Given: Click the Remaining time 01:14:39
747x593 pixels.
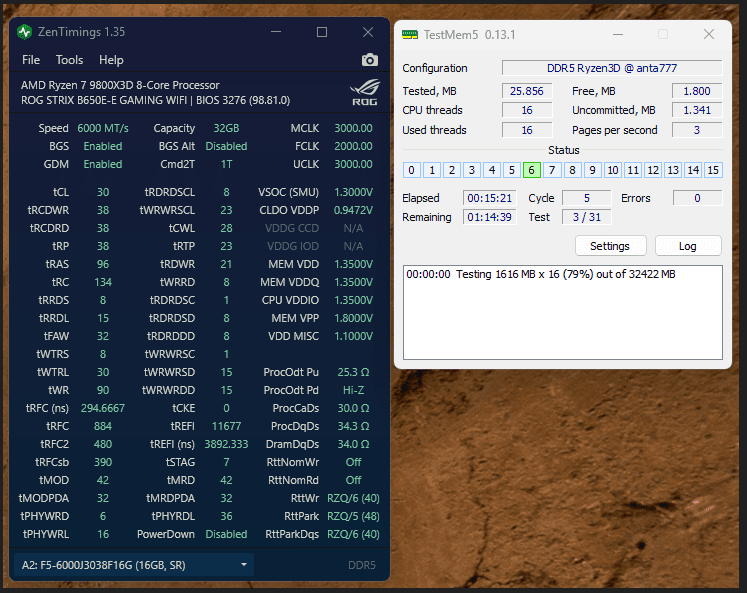Looking at the screenshot, I should tap(490, 217).
